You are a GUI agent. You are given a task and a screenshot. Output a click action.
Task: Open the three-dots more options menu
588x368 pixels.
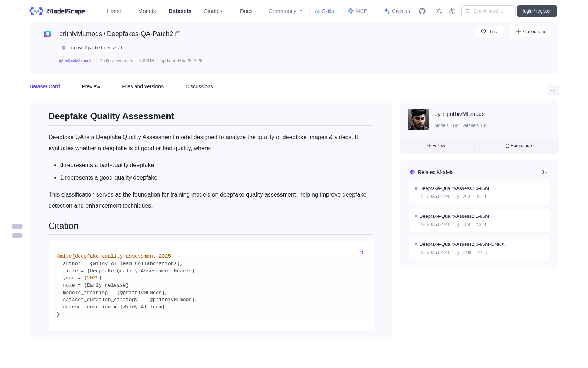click(x=553, y=90)
